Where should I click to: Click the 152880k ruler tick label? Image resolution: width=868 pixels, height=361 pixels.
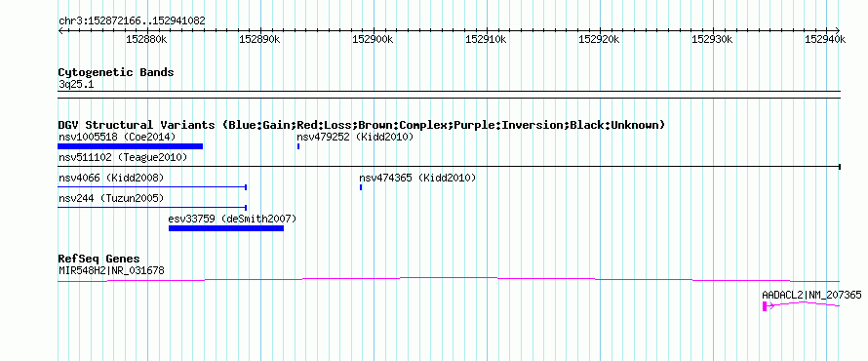pyautogui.click(x=146, y=39)
